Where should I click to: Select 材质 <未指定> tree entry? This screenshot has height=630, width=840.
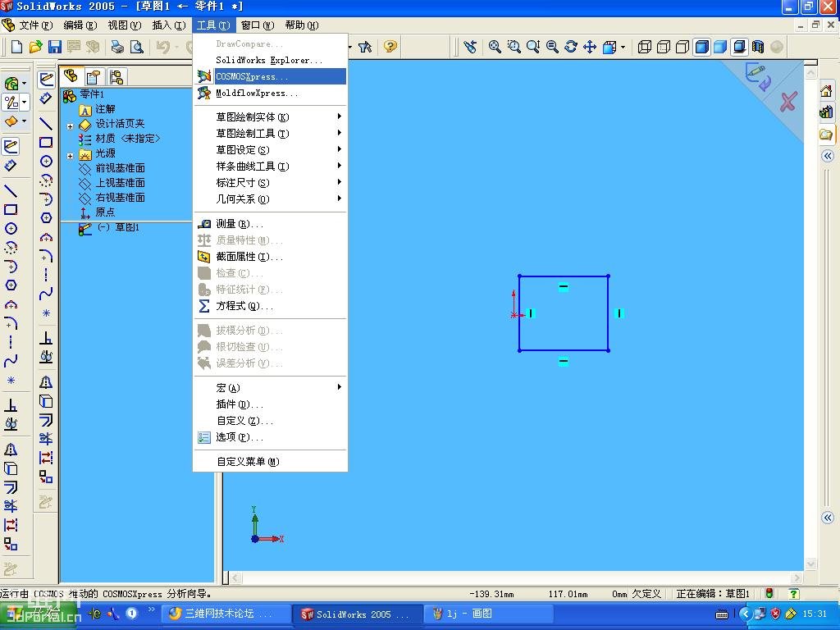[x=127, y=138]
